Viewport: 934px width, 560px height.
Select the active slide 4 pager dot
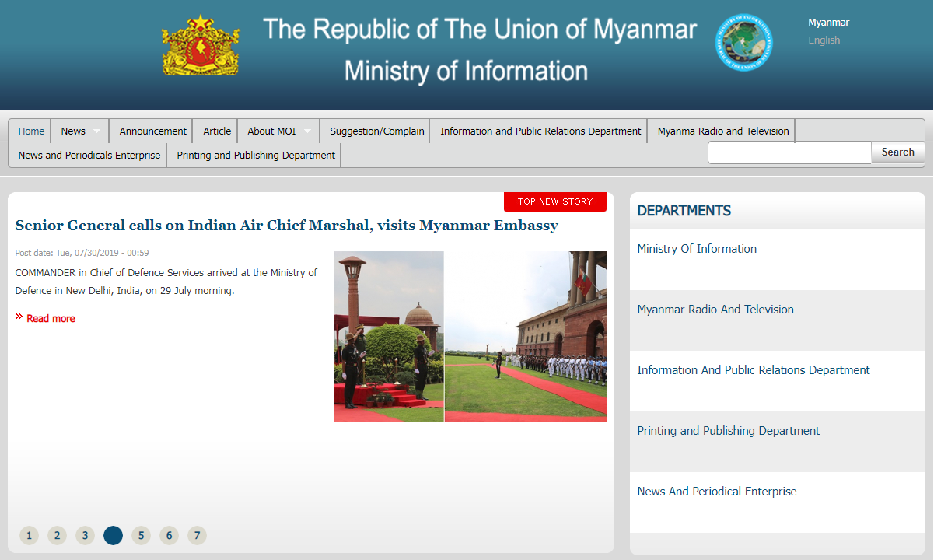click(113, 535)
